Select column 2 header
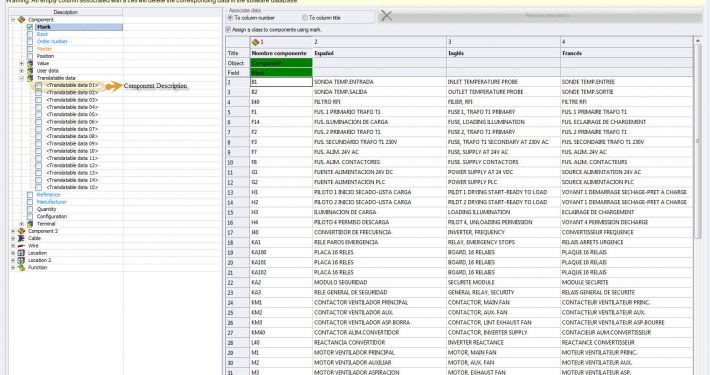Image resolution: width=710 pixels, height=375 pixels. [x=379, y=42]
